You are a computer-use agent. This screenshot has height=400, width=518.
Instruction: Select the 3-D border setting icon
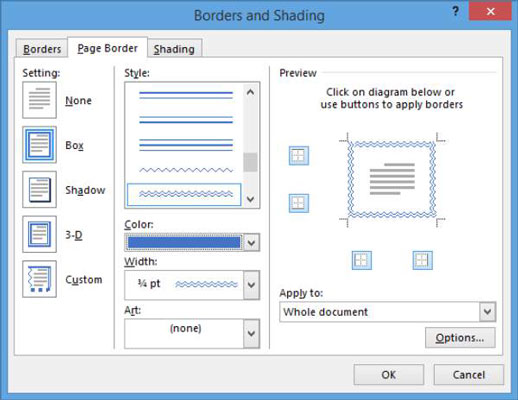39,234
